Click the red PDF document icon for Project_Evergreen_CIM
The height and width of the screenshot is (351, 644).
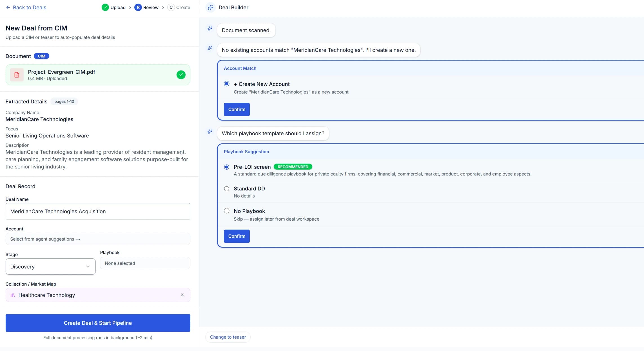point(17,75)
